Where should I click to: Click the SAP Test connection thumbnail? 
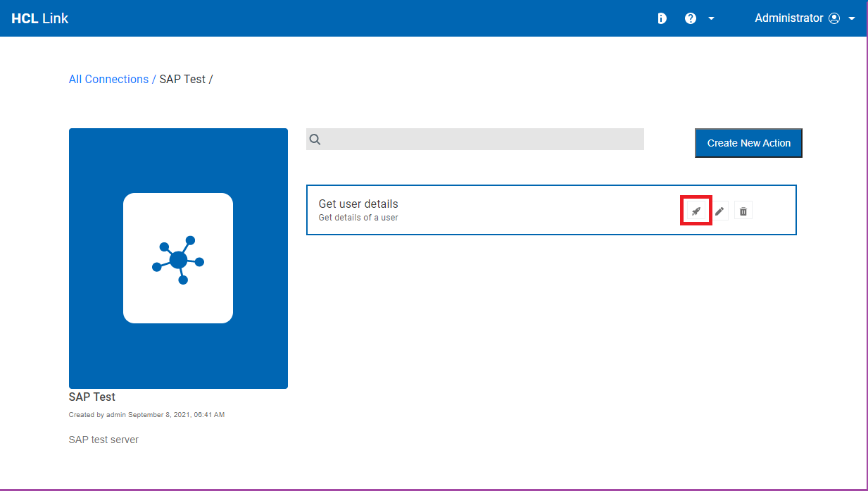tap(178, 259)
